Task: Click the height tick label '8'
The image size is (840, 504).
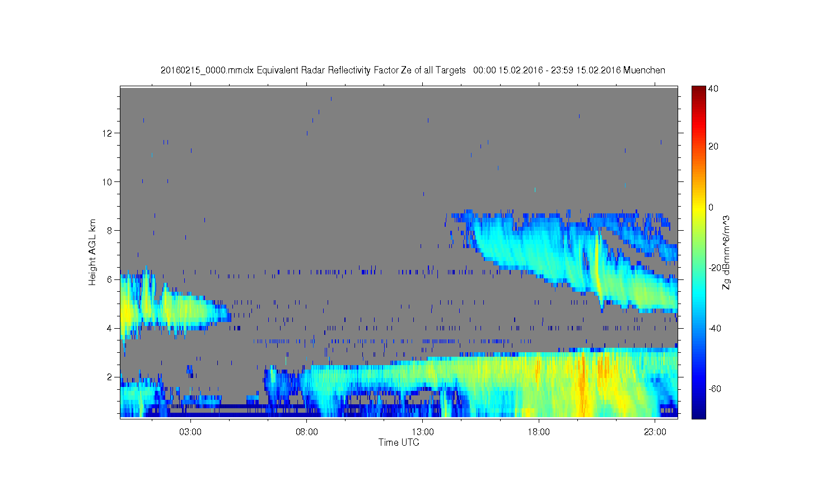Action: 110,231
